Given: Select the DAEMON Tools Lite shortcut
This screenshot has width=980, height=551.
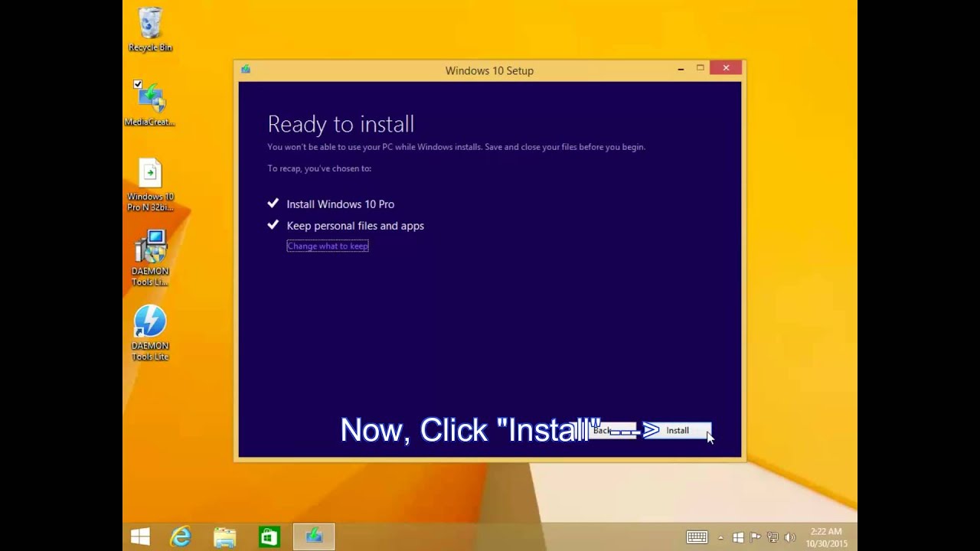Looking at the screenshot, I should point(150,333).
